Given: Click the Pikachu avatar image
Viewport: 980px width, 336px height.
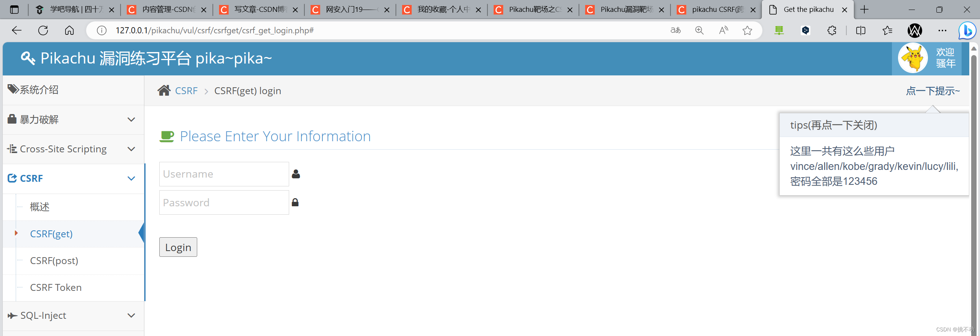Looking at the screenshot, I should point(913,58).
